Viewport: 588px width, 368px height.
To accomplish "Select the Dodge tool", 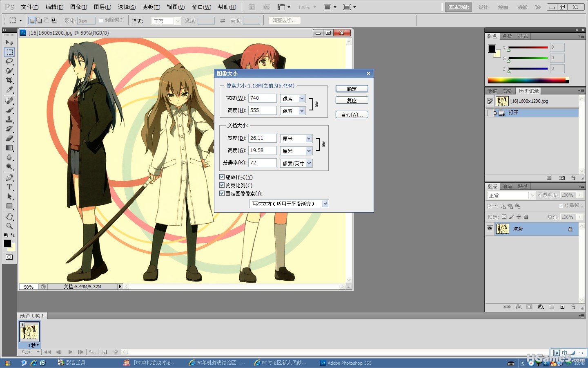I will [x=9, y=166].
